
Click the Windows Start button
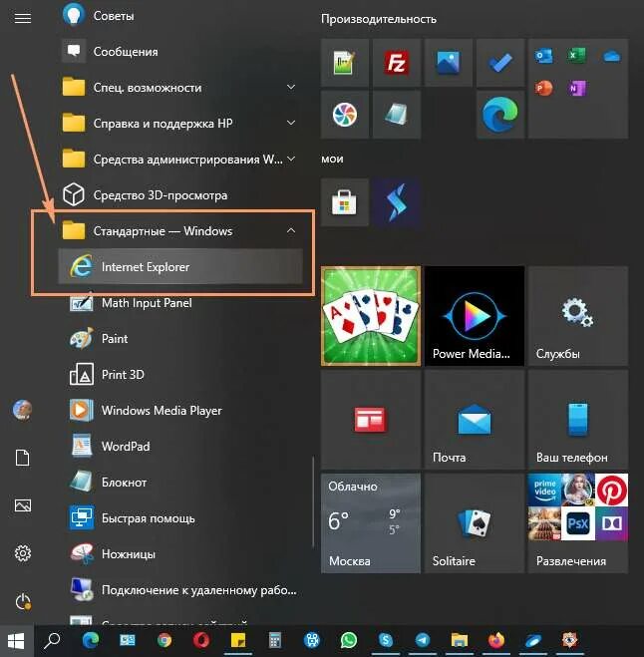click(16, 641)
